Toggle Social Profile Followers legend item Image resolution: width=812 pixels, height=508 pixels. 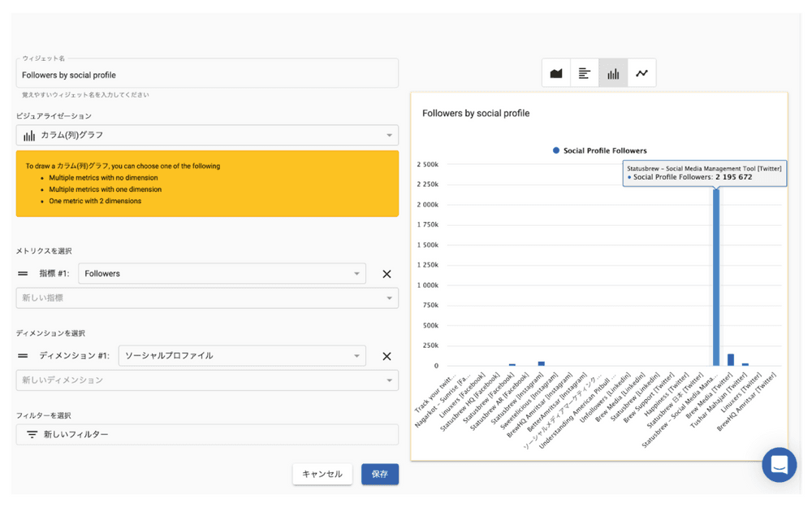click(x=599, y=150)
